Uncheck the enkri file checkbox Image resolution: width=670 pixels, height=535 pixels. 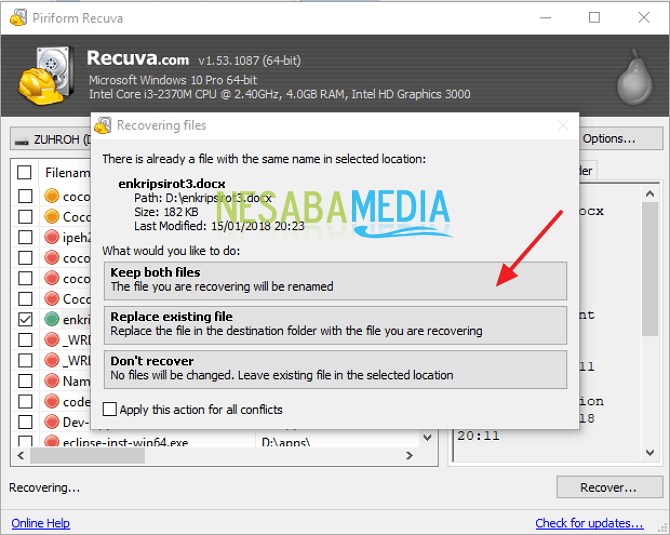[x=25, y=319]
